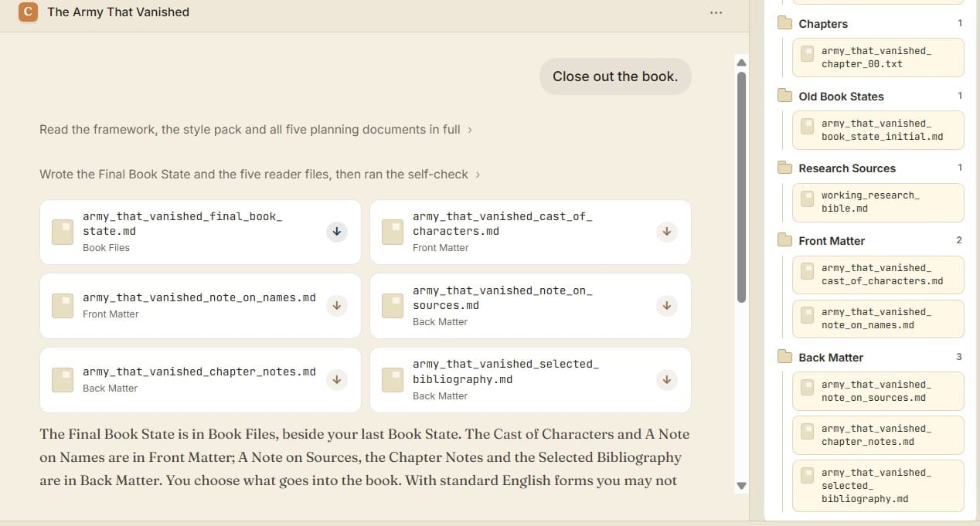Click the Back Matter file count '3'
Screen dimensions: 980x526
coord(959,357)
